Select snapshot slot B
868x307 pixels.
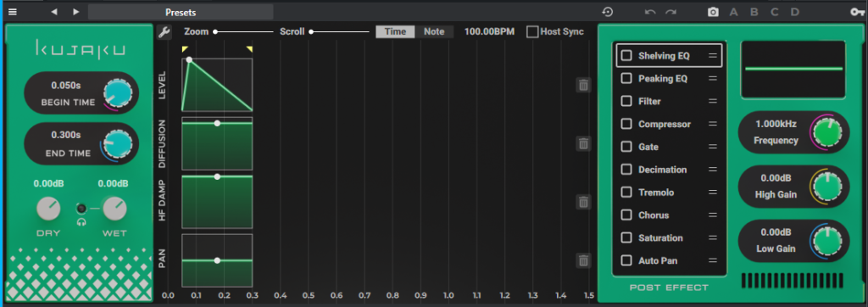click(754, 12)
